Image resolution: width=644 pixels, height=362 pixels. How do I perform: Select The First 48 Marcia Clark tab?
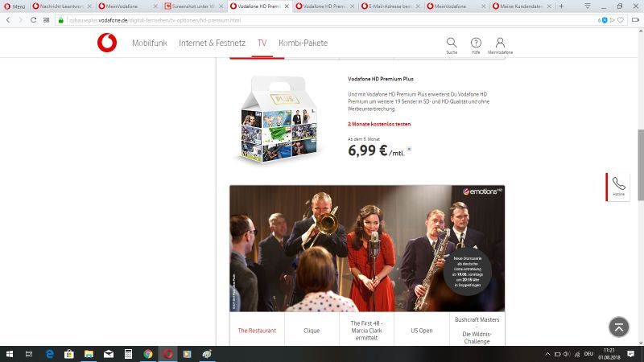(x=366, y=331)
